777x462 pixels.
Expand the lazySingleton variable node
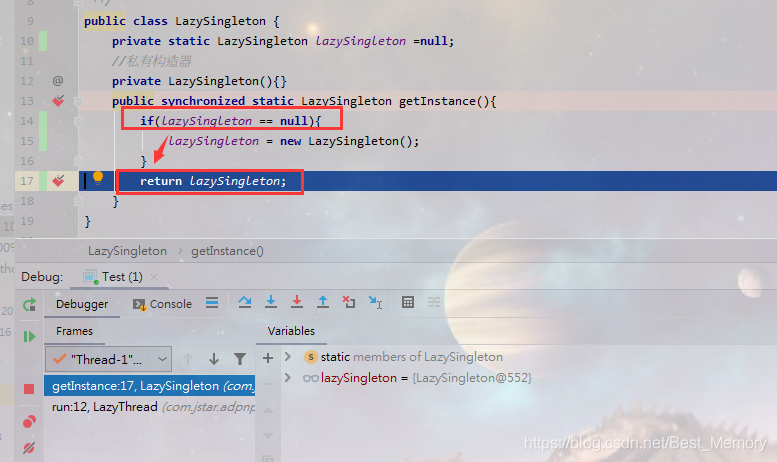(287, 377)
